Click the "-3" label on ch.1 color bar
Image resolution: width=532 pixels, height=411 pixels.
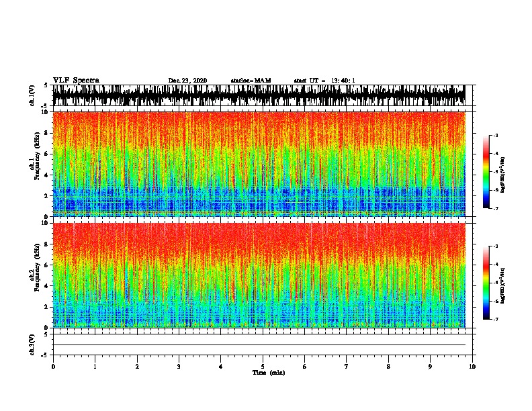tap(496, 135)
